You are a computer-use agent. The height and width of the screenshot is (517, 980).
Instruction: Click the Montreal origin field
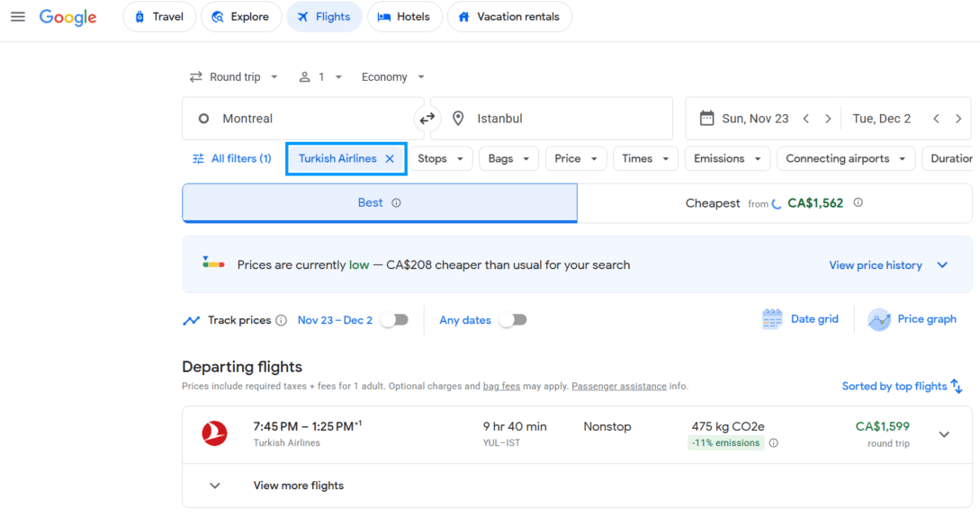[x=303, y=119]
